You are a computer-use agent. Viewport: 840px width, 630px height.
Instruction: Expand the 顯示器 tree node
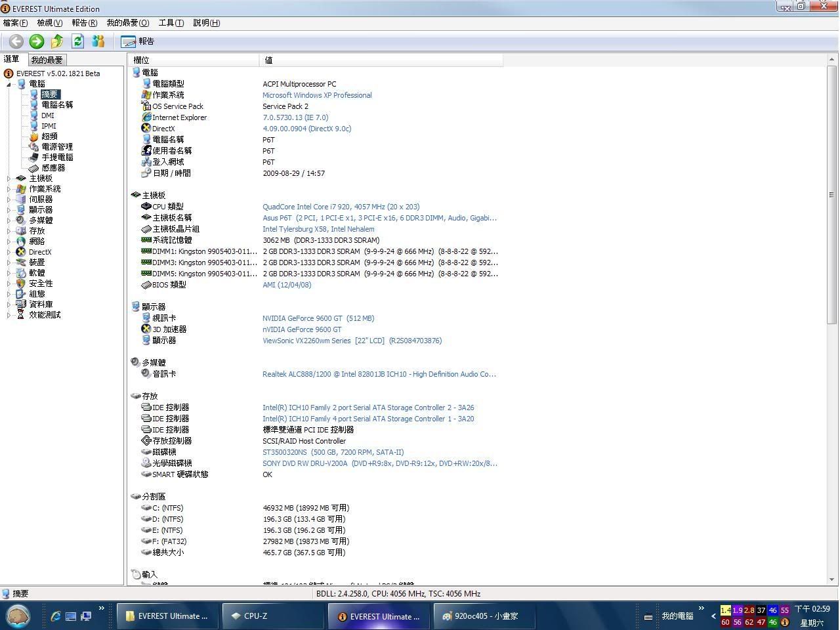(x=9, y=210)
